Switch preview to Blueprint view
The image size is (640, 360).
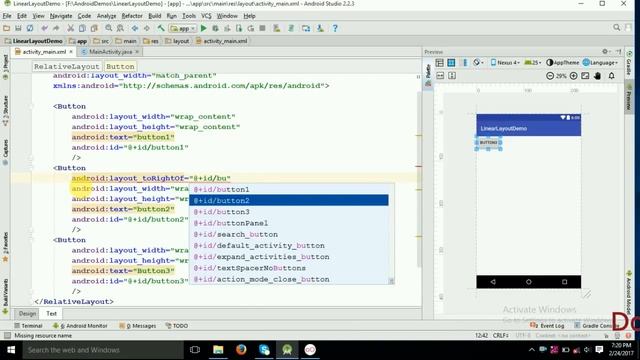(451, 62)
